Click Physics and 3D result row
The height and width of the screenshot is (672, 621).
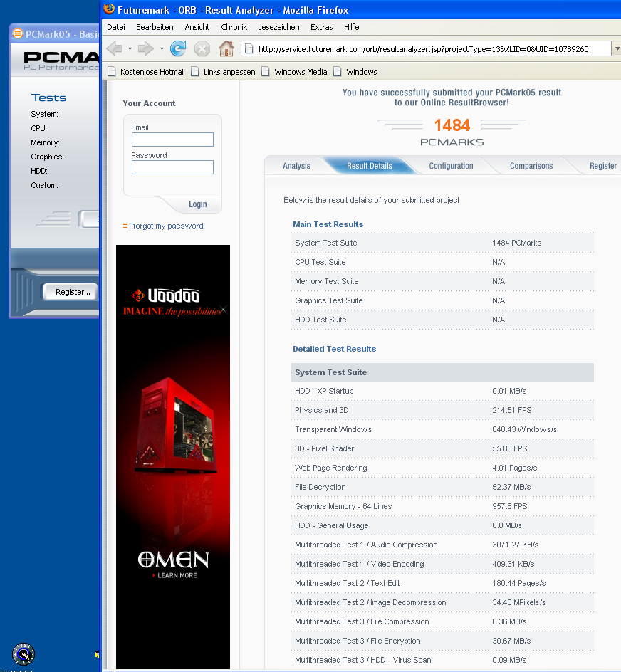[442, 411]
